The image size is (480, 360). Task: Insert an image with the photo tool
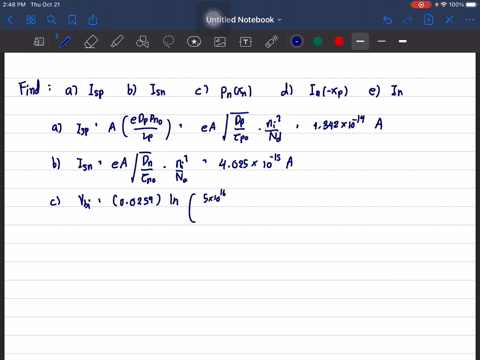click(220, 42)
